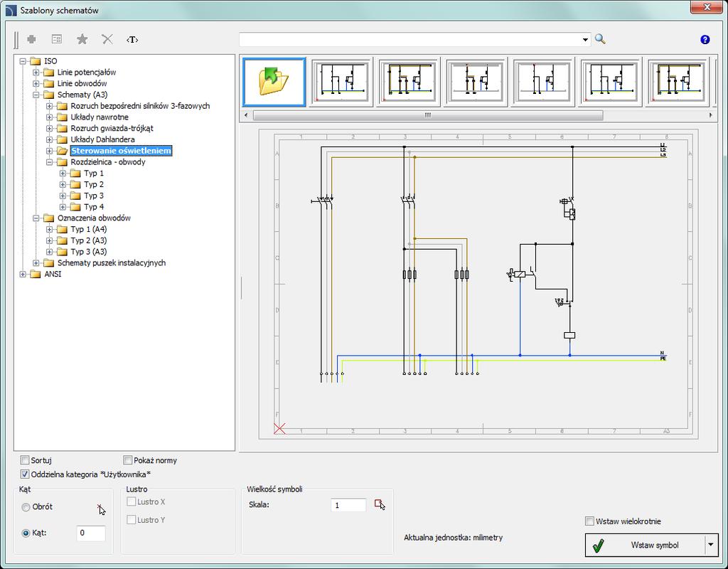Image resolution: width=728 pixels, height=569 pixels.
Task: Select Rozruch gwiazda-trójkąt in the tree
Action: (x=112, y=128)
